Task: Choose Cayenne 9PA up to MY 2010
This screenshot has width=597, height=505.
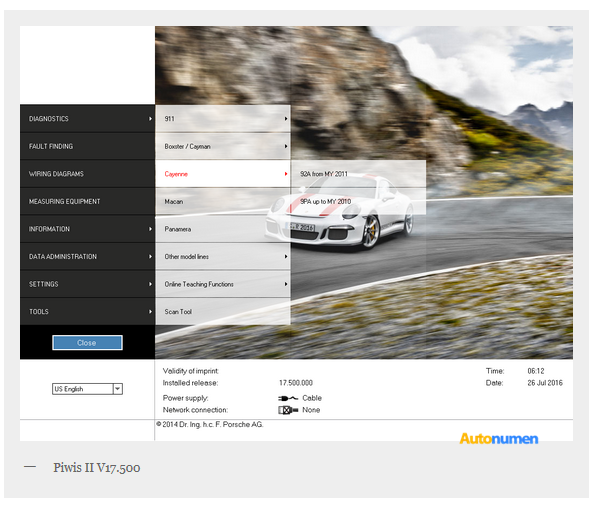Action: click(x=358, y=201)
